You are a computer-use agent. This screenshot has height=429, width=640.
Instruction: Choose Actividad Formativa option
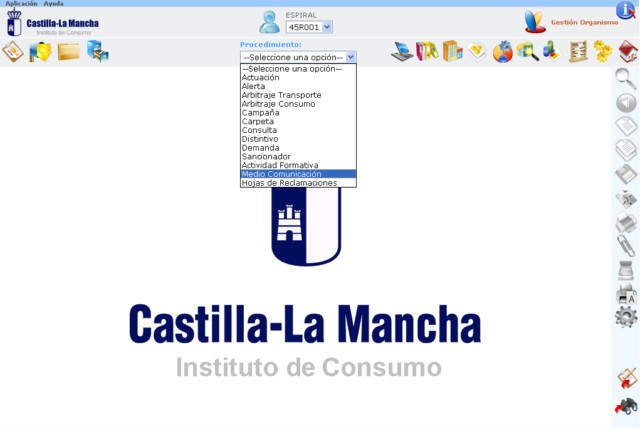tap(298, 165)
